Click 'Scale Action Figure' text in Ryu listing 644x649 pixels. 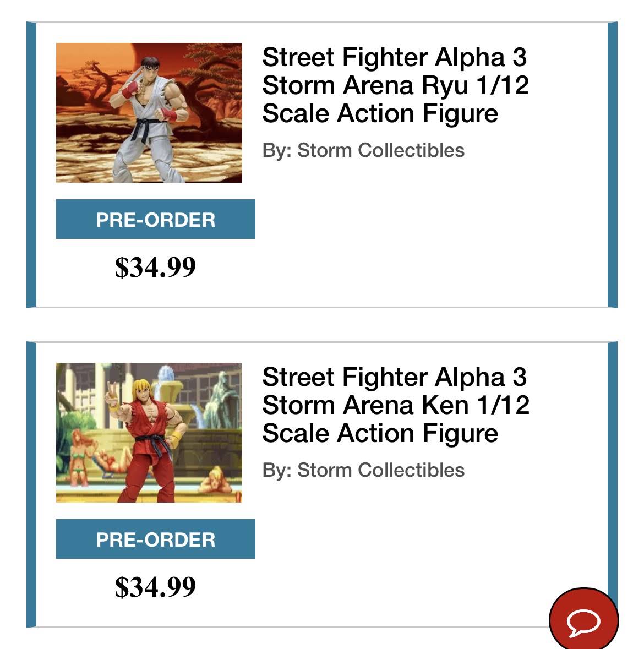380,113
